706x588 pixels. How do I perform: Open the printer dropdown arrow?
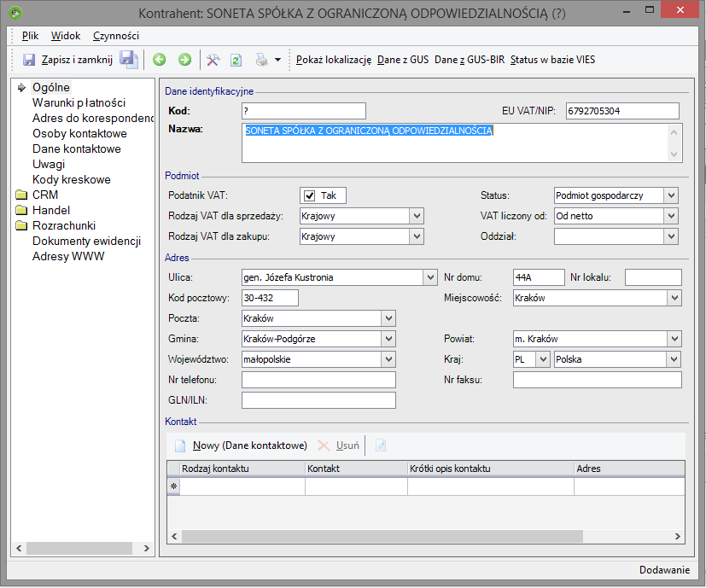[x=277, y=60]
